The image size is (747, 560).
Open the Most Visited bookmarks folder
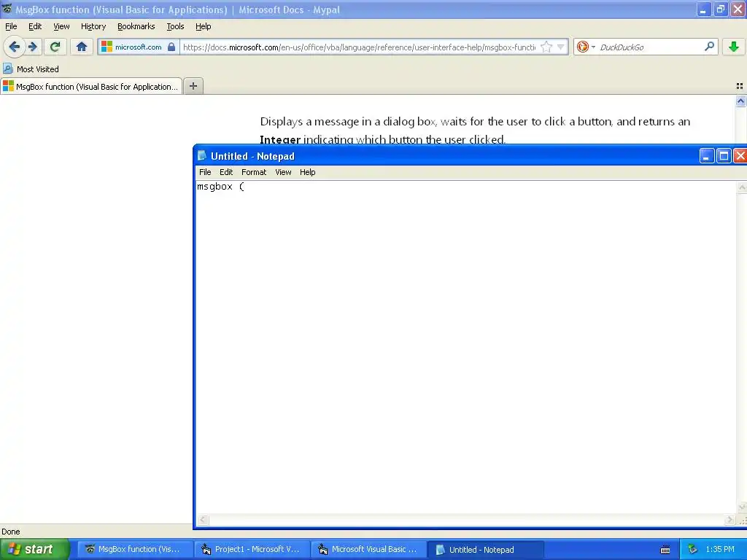click(31, 69)
